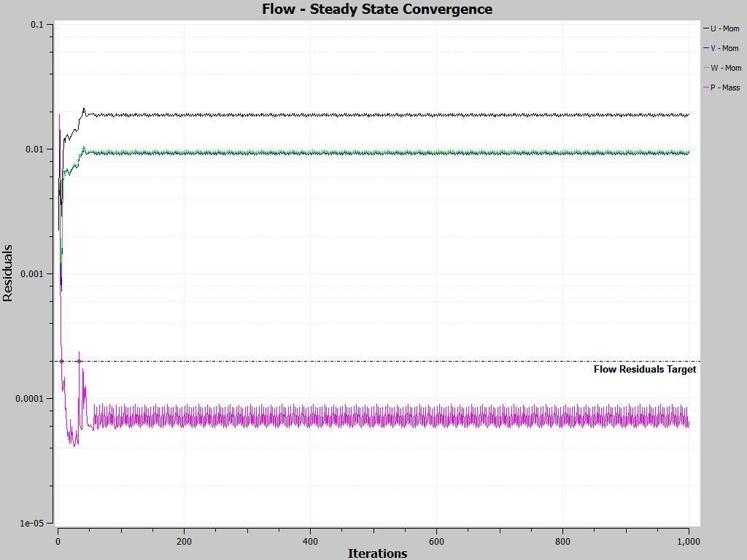Click second magenta marker on target line
The width and height of the screenshot is (747, 560).
(x=79, y=362)
